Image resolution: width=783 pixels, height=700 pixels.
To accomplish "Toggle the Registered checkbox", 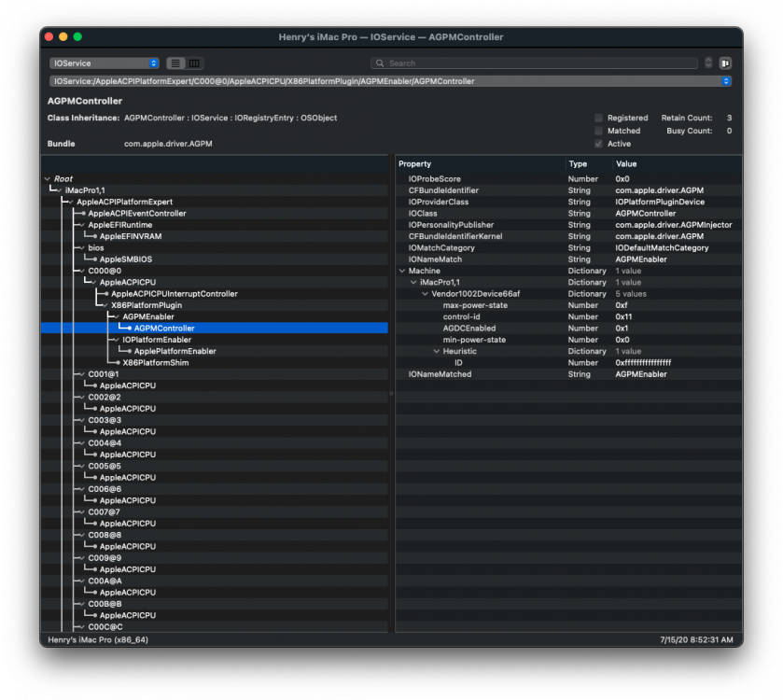I will click(x=598, y=118).
